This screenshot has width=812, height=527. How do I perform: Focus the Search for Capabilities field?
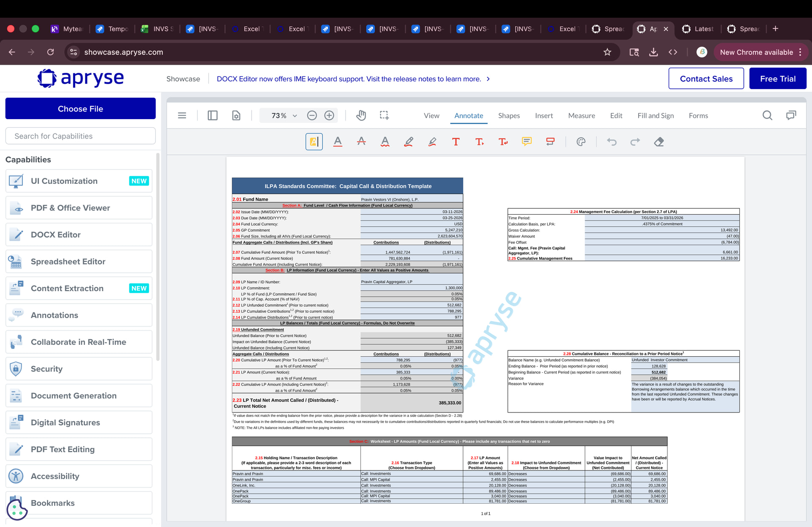click(x=80, y=136)
